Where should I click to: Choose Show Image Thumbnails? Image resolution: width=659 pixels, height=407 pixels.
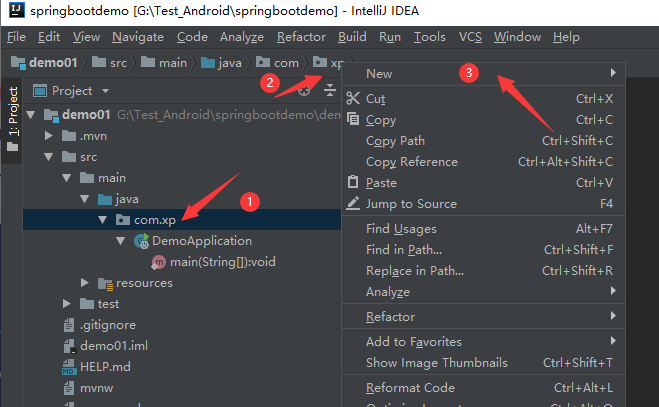(x=483, y=362)
